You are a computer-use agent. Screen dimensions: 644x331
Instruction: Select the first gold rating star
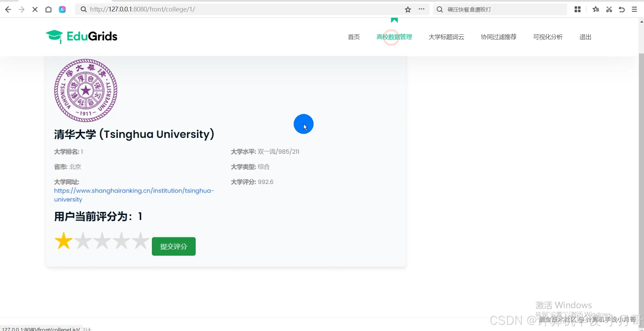click(63, 241)
